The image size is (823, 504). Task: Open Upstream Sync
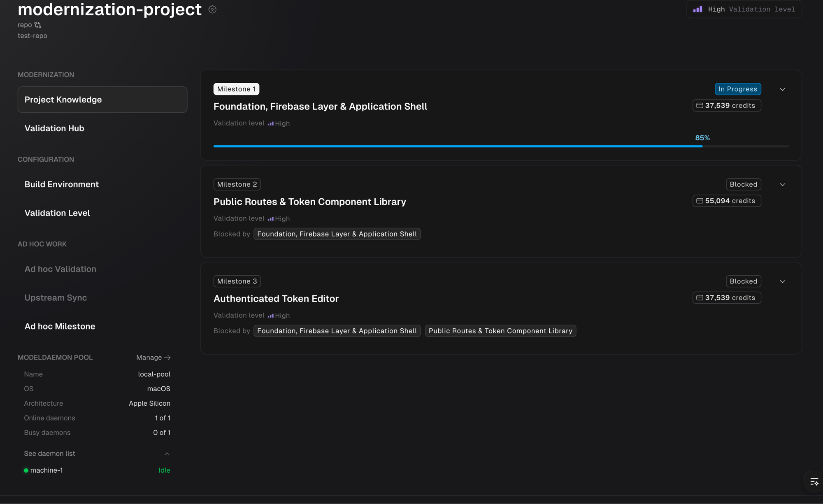[102, 298]
